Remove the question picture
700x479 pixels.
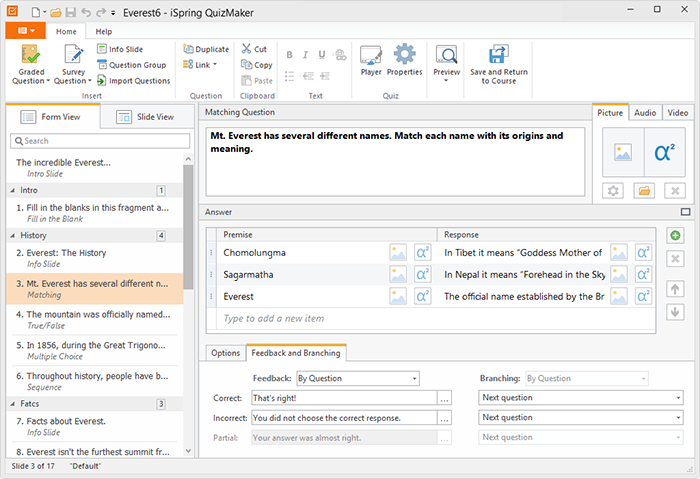pos(675,191)
